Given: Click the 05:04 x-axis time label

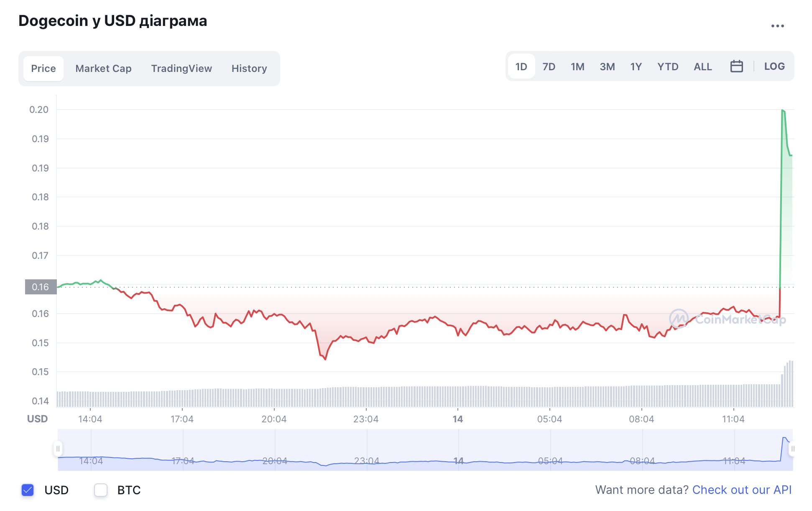Looking at the screenshot, I should tap(549, 419).
